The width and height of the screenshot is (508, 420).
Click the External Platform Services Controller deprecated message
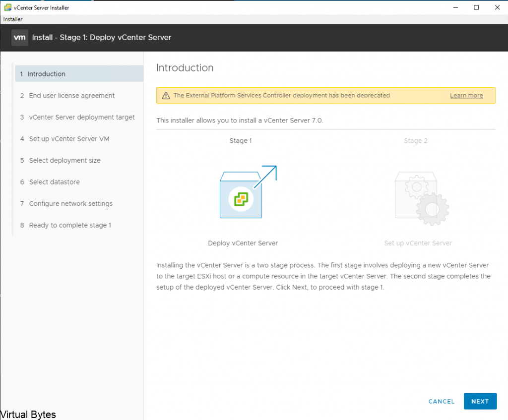pos(282,96)
